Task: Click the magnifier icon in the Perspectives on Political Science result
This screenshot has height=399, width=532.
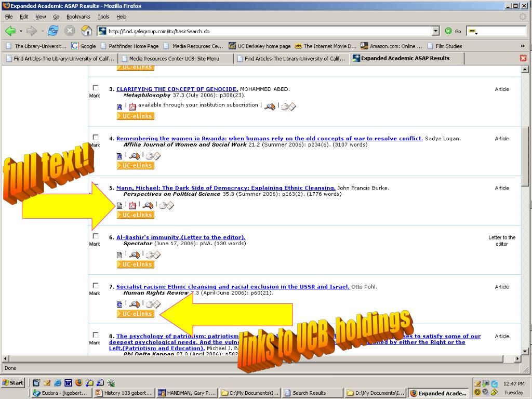Action: [148, 205]
